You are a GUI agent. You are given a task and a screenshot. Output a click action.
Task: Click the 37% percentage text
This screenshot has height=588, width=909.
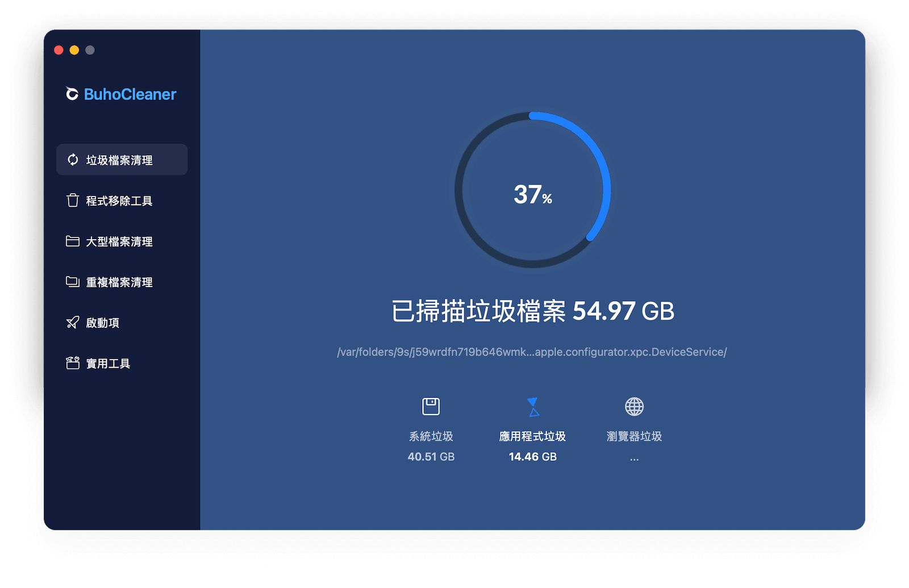(533, 194)
